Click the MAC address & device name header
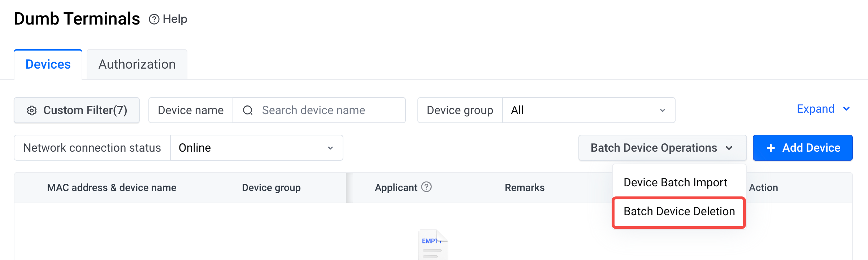868x260 pixels. coord(112,188)
